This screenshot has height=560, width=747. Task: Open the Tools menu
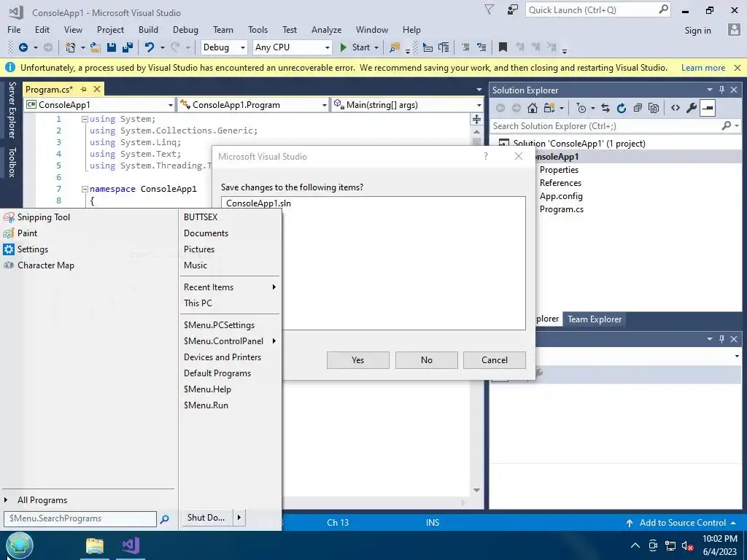coord(258,29)
